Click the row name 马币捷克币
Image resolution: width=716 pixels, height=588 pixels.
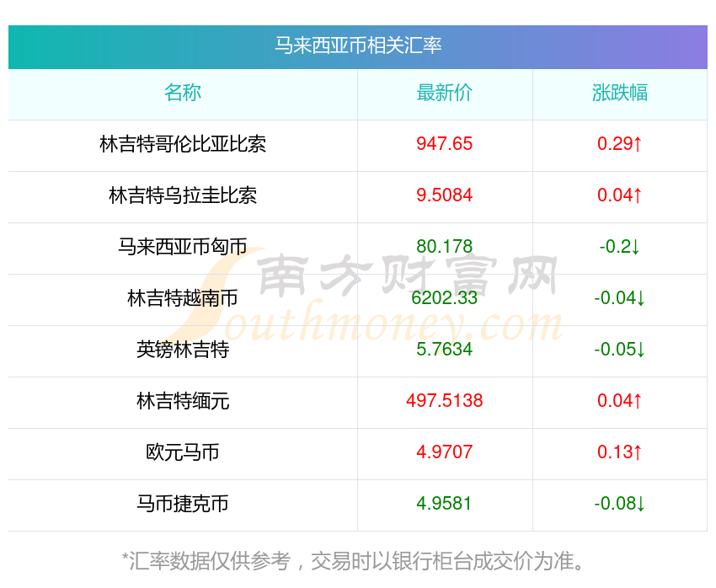183,504
